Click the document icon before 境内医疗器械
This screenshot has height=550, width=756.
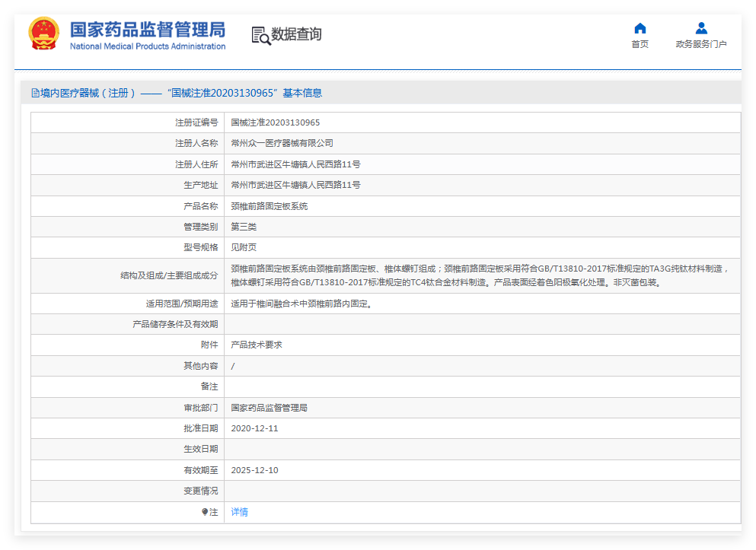pyautogui.click(x=35, y=93)
